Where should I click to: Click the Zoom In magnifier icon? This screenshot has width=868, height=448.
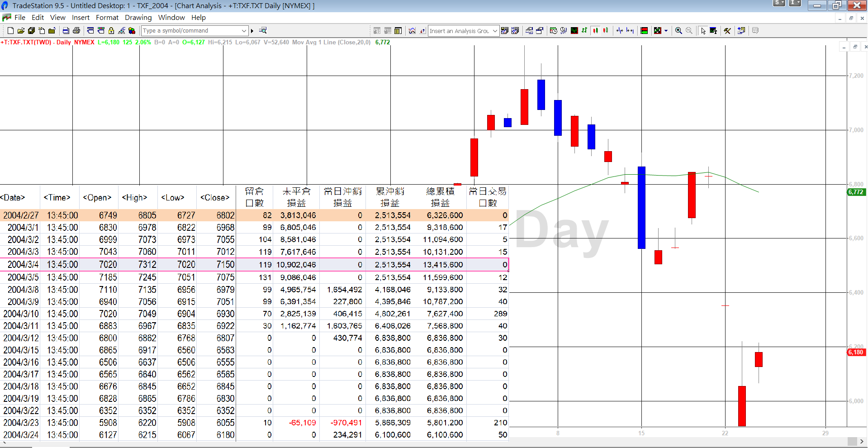click(678, 31)
